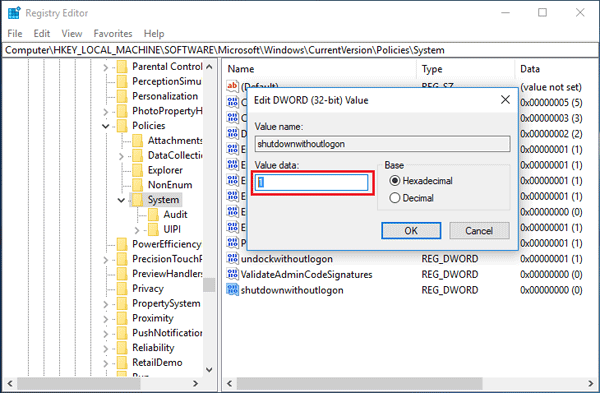600x393 pixels.
Task: Expand the Reliability tree node
Action: 106,349
